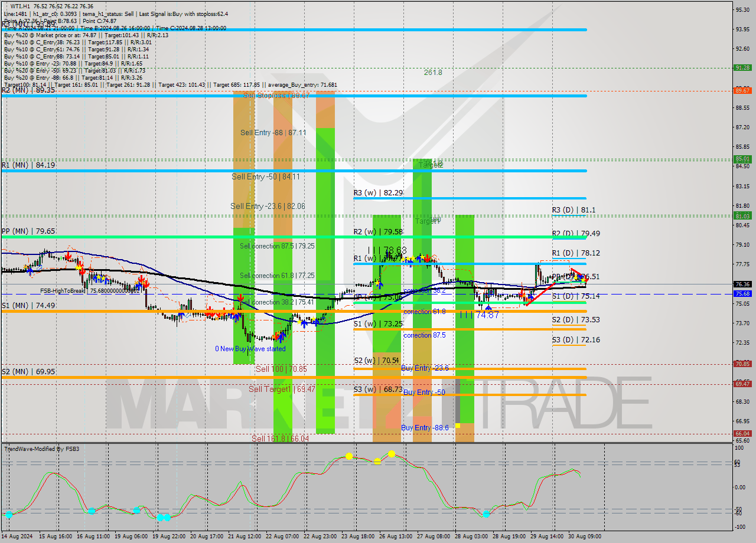Click the green 261.8 extension label
Viewport: 756px width, 543px height.
pos(433,73)
